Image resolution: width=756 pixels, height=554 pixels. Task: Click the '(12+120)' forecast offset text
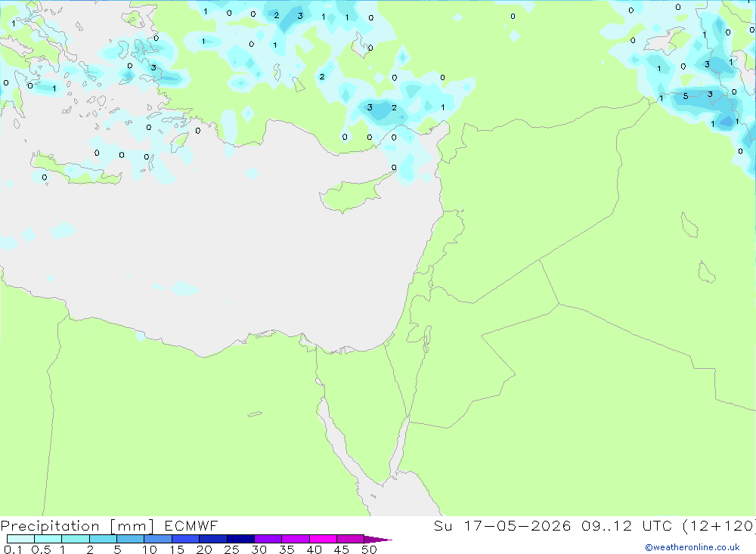(x=719, y=525)
